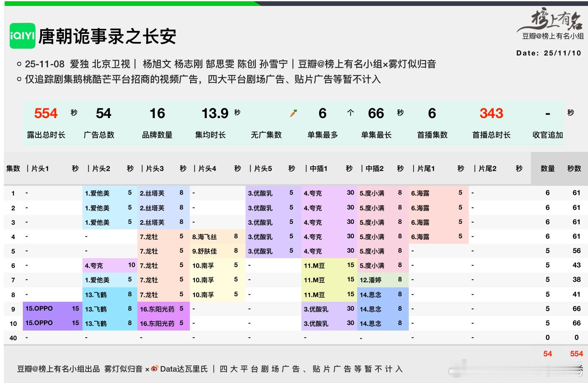Click 6.海露 in the episode 1 row

420,193
